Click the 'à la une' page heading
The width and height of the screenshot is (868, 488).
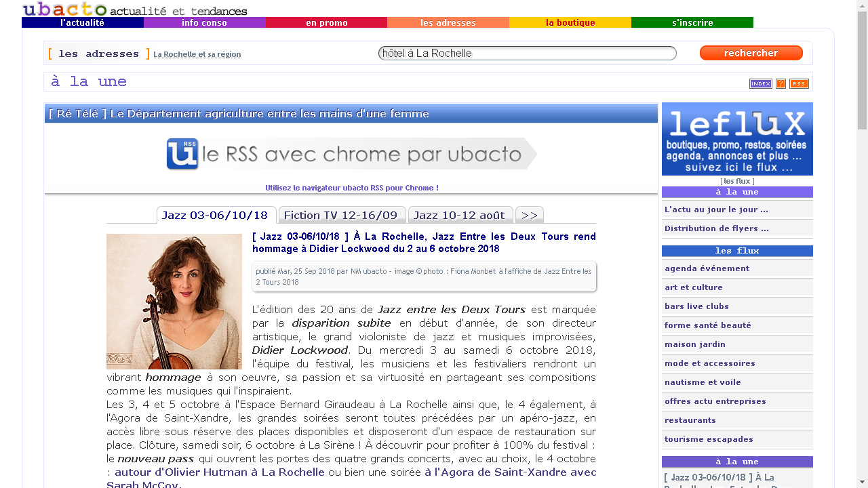[89, 81]
